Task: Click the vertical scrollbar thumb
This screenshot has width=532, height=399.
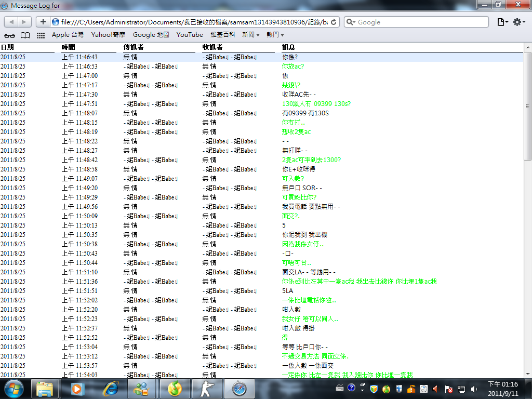Action: 527,106
